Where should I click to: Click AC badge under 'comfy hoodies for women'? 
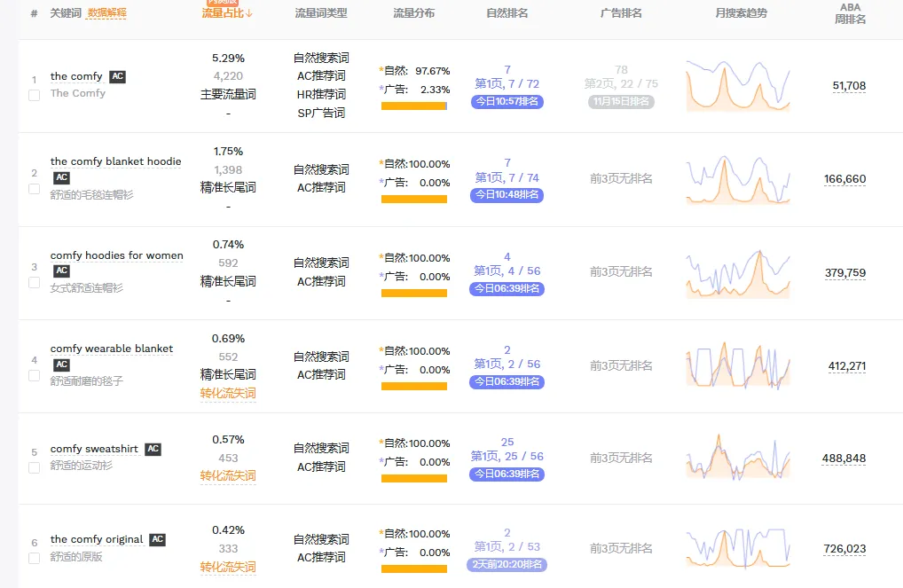61,270
